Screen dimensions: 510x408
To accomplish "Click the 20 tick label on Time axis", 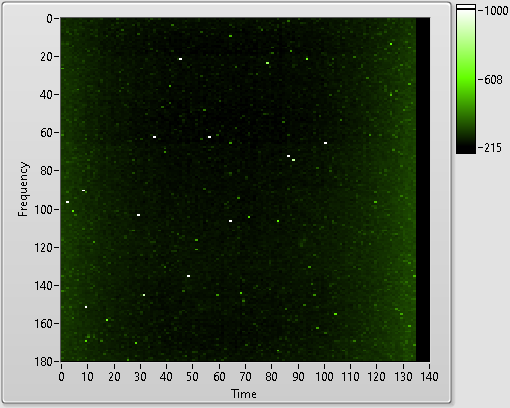I will point(114,377).
